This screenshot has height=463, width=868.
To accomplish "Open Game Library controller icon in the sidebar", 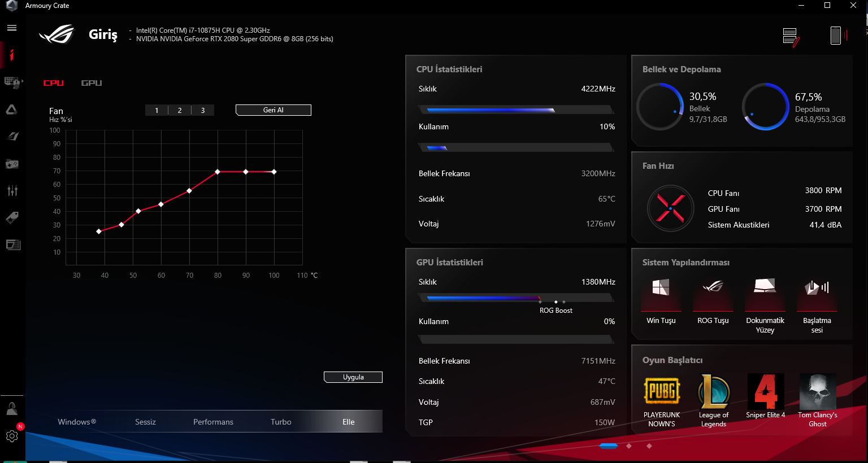I will click(12, 164).
